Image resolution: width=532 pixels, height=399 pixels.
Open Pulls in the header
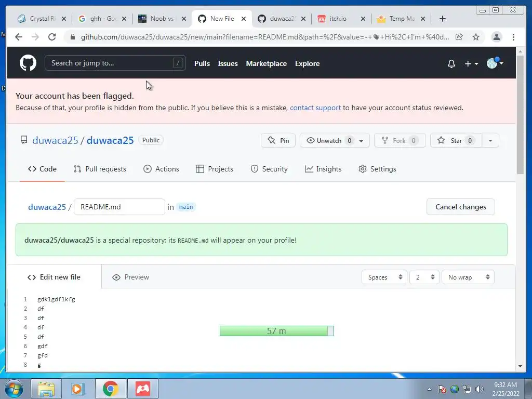click(202, 63)
